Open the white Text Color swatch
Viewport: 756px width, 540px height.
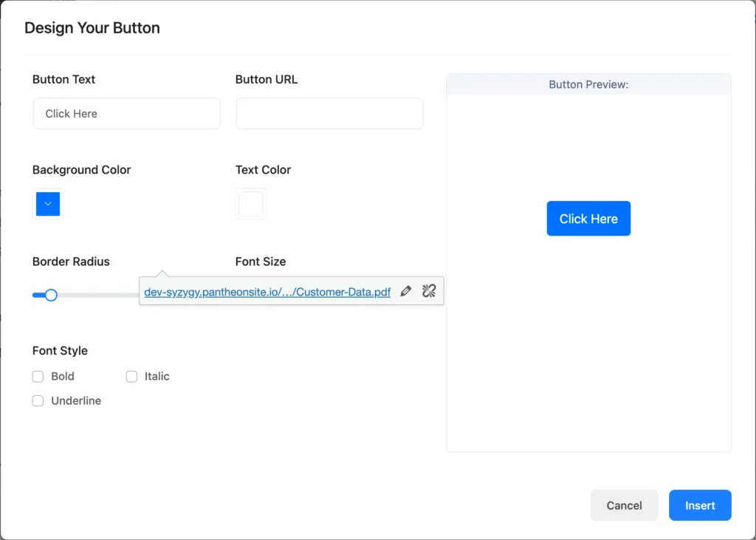(x=251, y=204)
